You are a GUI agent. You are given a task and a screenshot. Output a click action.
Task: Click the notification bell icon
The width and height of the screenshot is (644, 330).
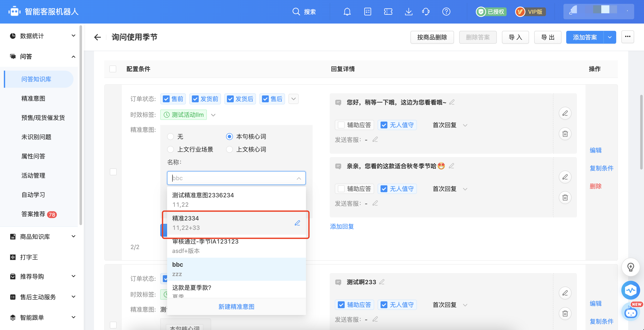tap(347, 11)
